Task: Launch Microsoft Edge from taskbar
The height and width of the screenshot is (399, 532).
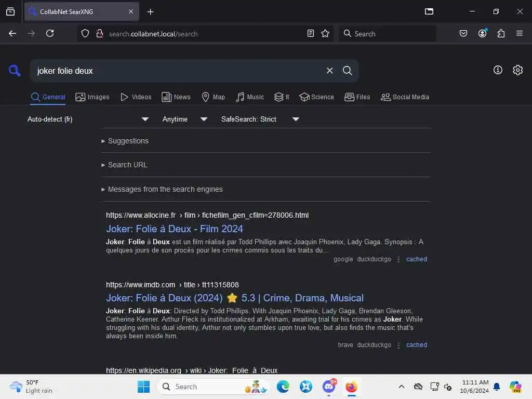Action: [x=283, y=387]
